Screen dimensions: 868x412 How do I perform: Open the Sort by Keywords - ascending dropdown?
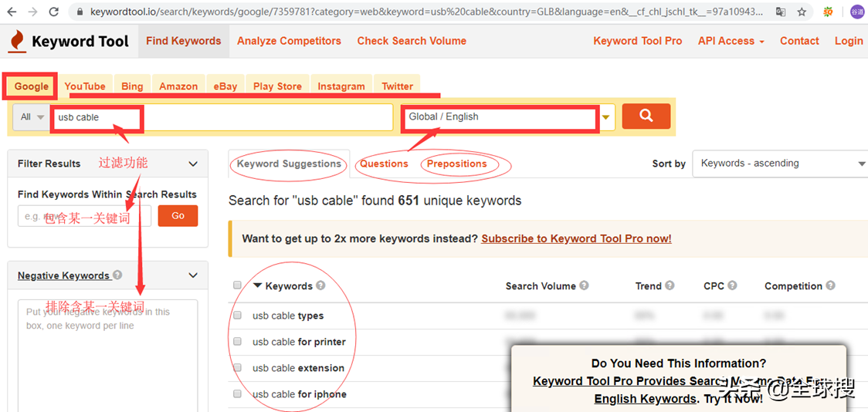[780, 164]
